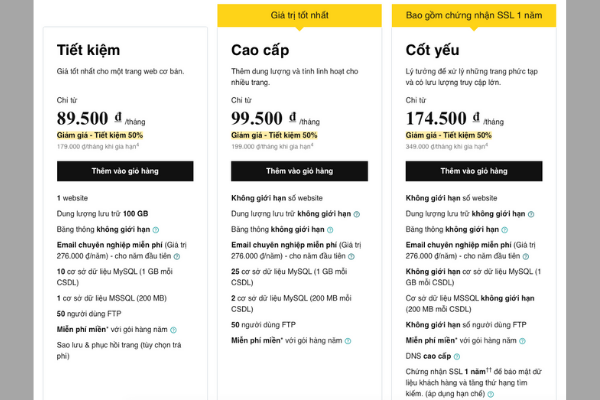600x400 pixels.
Task: Open storage help icon in Cốt yếu plan
Action: coord(531,214)
